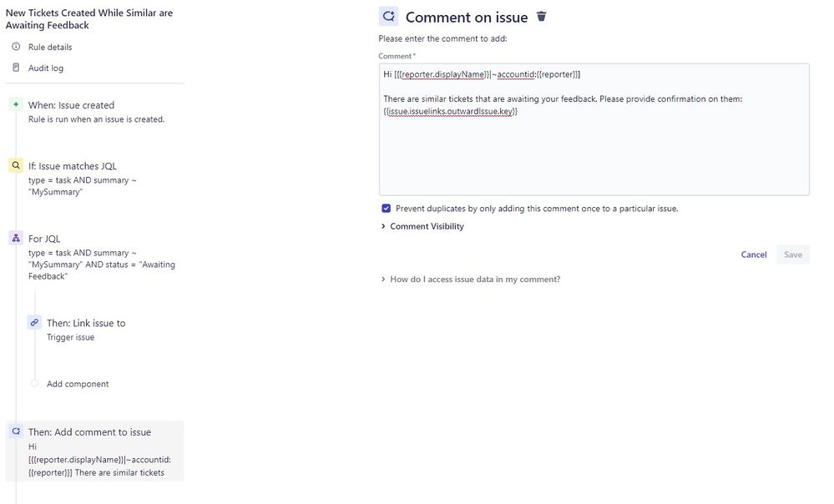Viewport: 834px width, 504px height.
Task: Click the Save button
Action: coord(792,255)
